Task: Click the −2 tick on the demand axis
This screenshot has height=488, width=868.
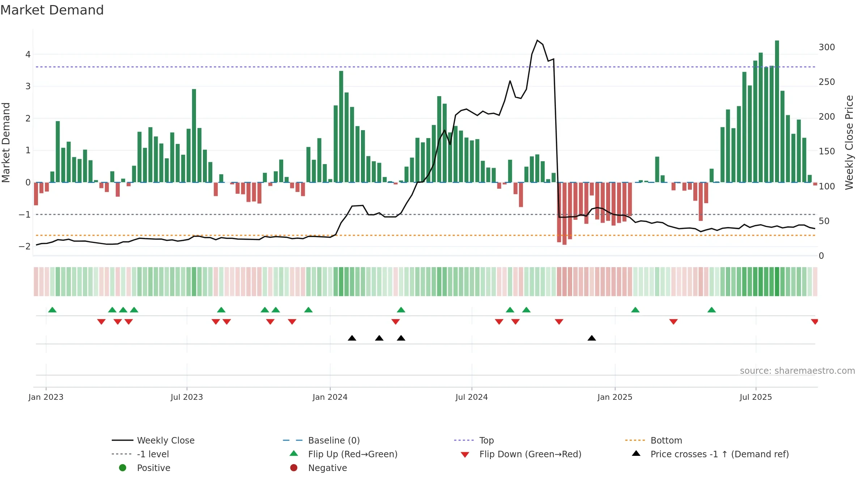Action: (x=25, y=246)
